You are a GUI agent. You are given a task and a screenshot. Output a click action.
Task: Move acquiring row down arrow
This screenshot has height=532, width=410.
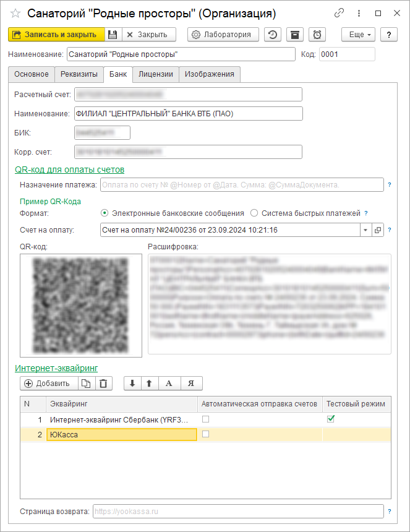(132, 384)
